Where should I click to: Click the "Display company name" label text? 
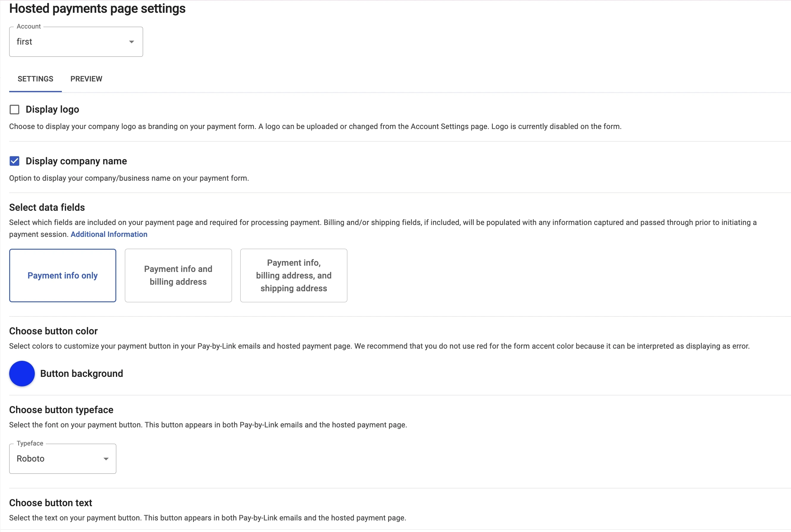click(76, 161)
